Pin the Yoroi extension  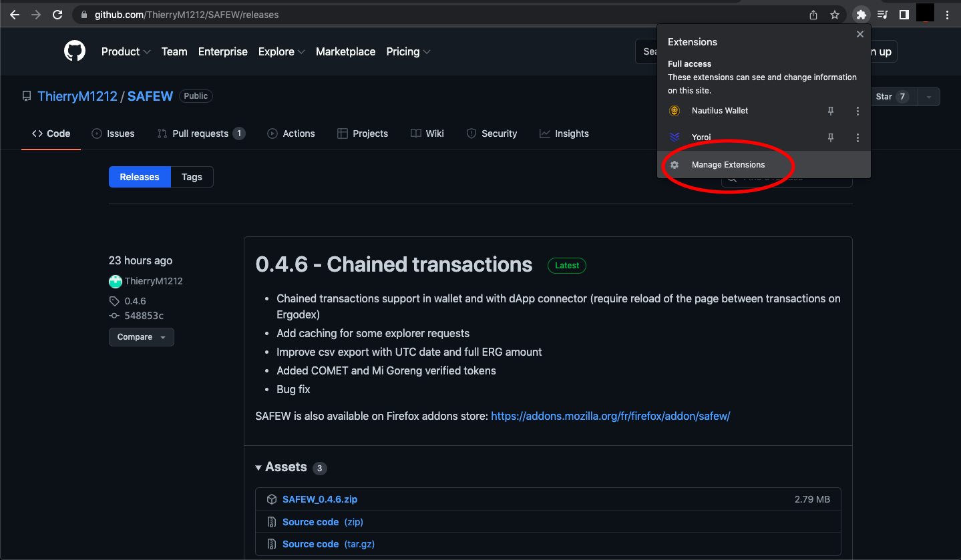pyautogui.click(x=831, y=137)
